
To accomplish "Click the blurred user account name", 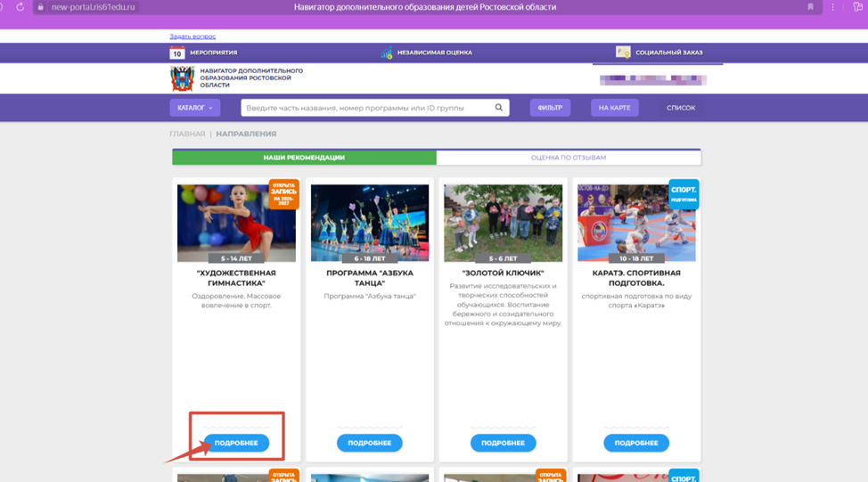I will pyautogui.click(x=653, y=79).
